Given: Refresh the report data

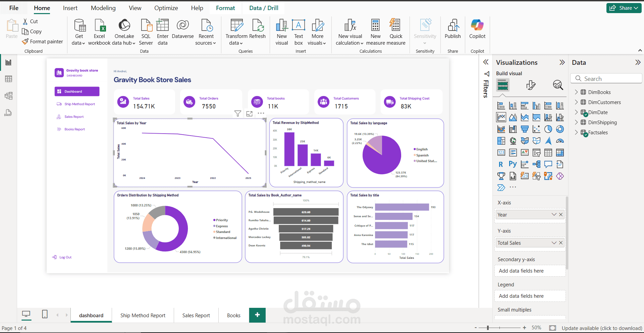Looking at the screenshot, I should coord(258,29).
